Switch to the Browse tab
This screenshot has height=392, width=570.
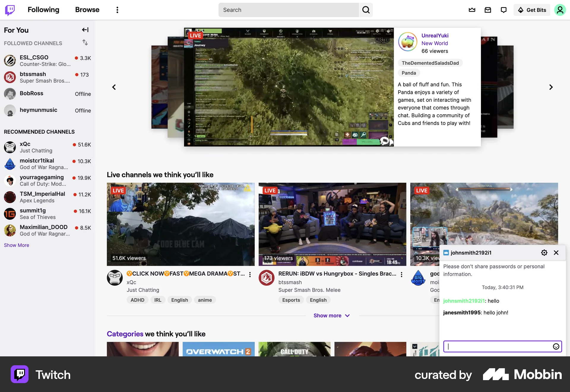pyautogui.click(x=87, y=10)
